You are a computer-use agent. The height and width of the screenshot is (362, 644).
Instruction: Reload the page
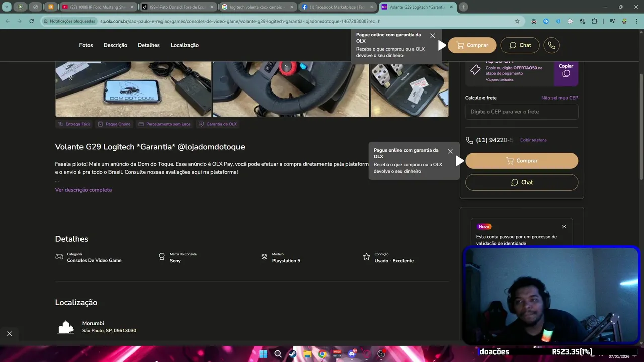point(31,21)
